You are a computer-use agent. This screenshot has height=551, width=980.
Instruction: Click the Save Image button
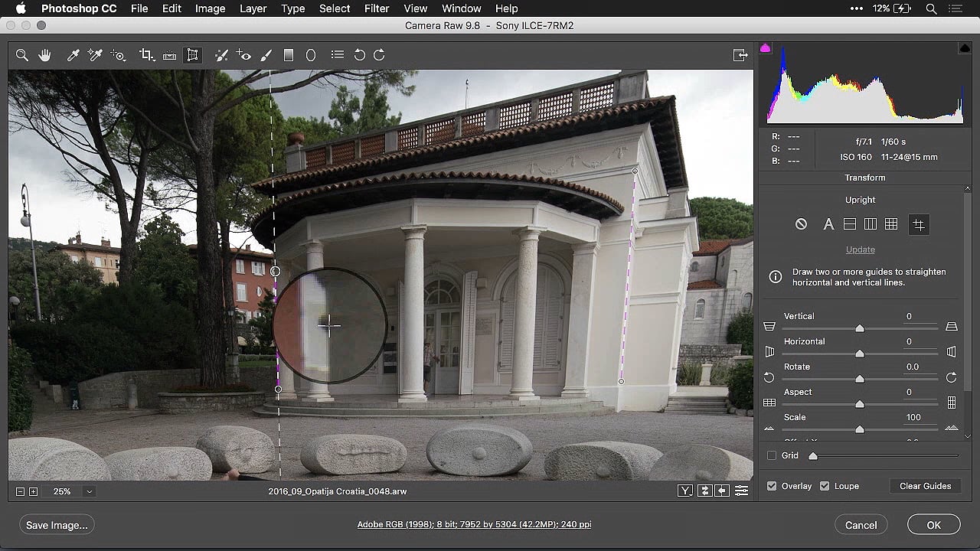[x=57, y=525]
